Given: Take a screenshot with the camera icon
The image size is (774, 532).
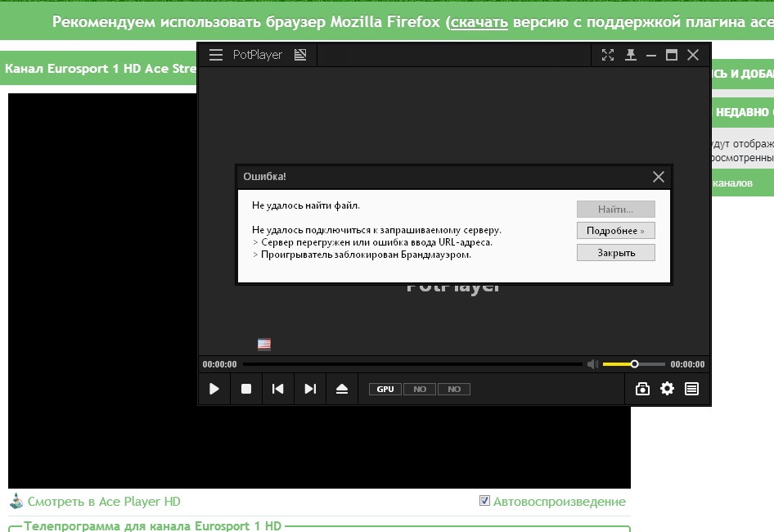Looking at the screenshot, I should 642,389.
